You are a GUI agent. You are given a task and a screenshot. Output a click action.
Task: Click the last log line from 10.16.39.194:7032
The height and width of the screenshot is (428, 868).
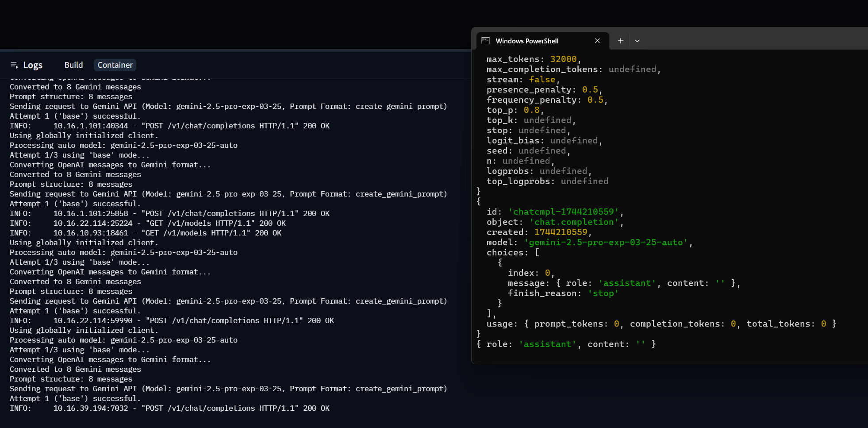[x=169, y=408]
